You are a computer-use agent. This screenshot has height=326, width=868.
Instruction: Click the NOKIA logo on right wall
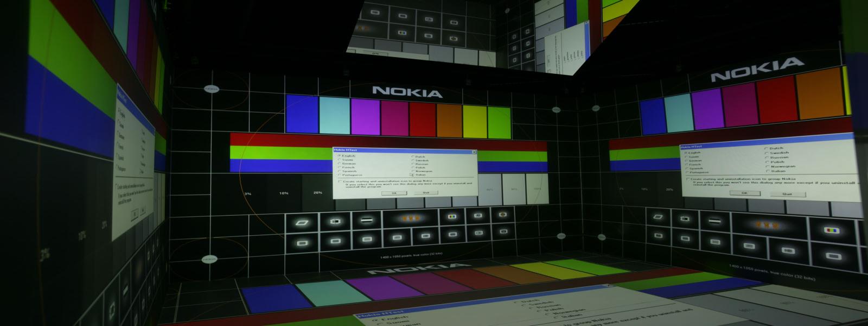757,70
